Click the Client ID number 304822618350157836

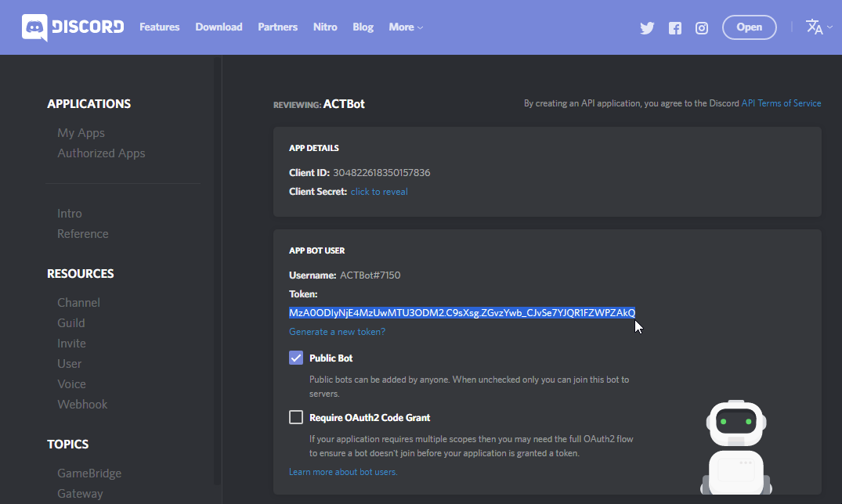coord(381,172)
